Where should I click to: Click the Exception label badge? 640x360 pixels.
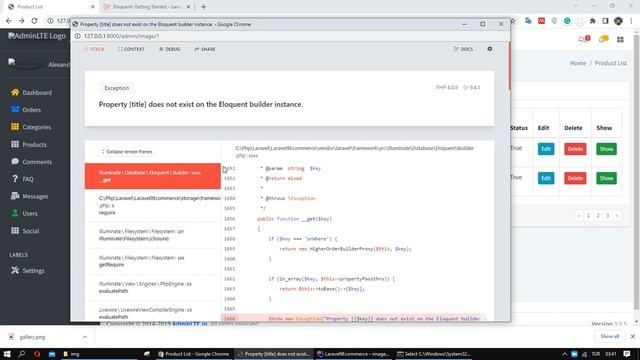pos(117,88)
